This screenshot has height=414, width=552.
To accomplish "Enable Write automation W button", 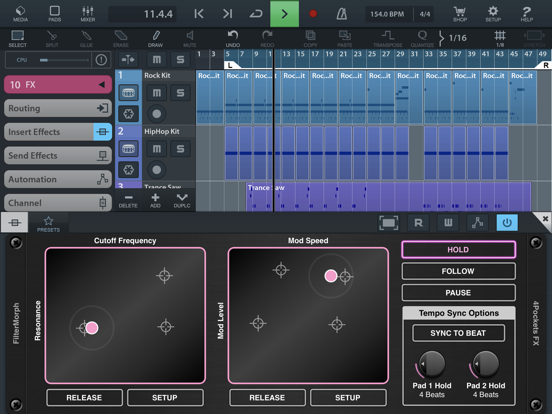I will 448,222.
